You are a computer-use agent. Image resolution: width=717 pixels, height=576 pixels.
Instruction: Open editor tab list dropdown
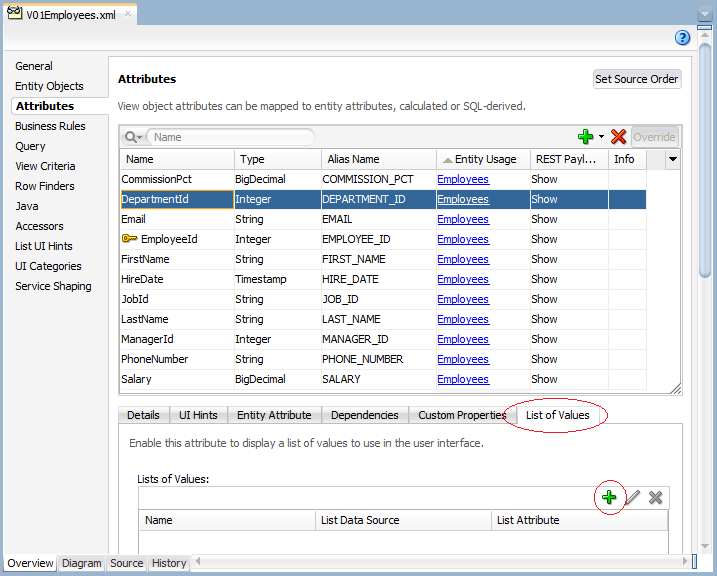pyautogui.click(x=705, y=15)
